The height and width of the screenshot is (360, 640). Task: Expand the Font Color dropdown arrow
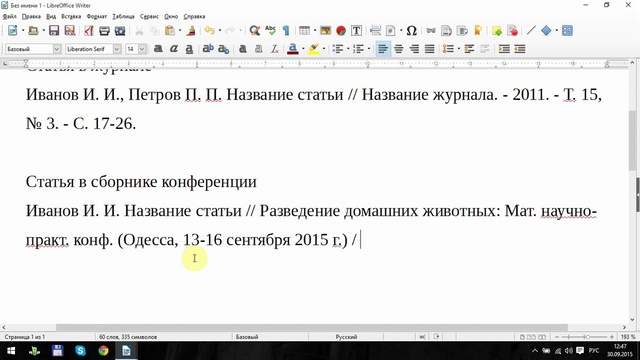tap(303, 49)
